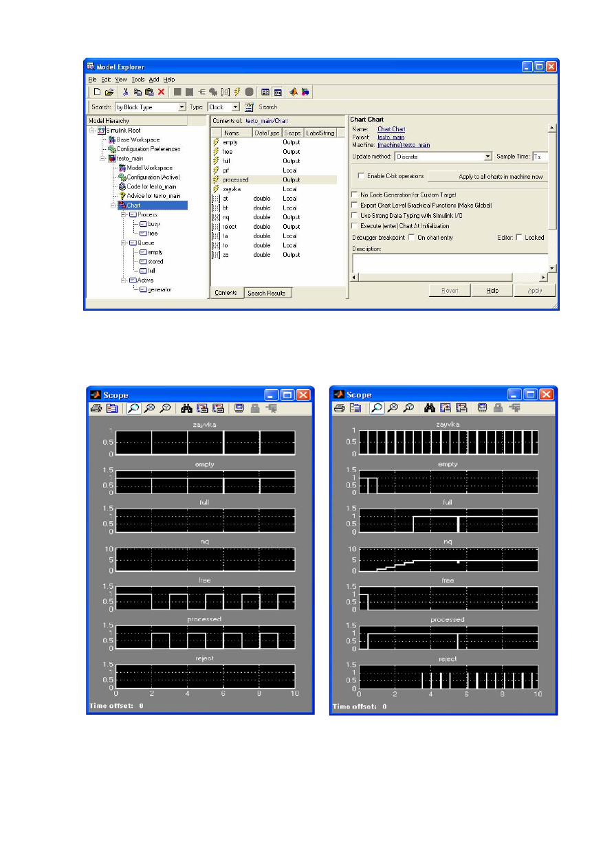Check Execute (enter) Chart At Initialization

[x=355, y=225]
